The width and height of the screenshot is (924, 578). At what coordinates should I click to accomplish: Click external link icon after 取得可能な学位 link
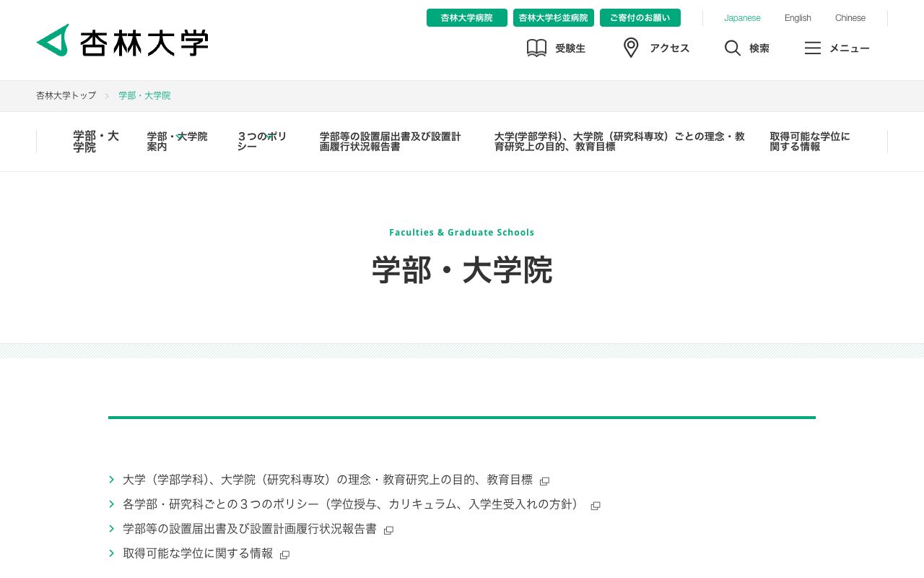coord(285,555)
